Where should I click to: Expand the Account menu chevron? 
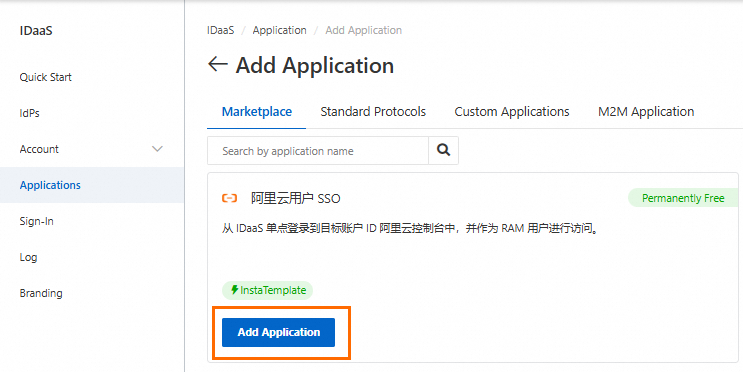tap(157, 149)
